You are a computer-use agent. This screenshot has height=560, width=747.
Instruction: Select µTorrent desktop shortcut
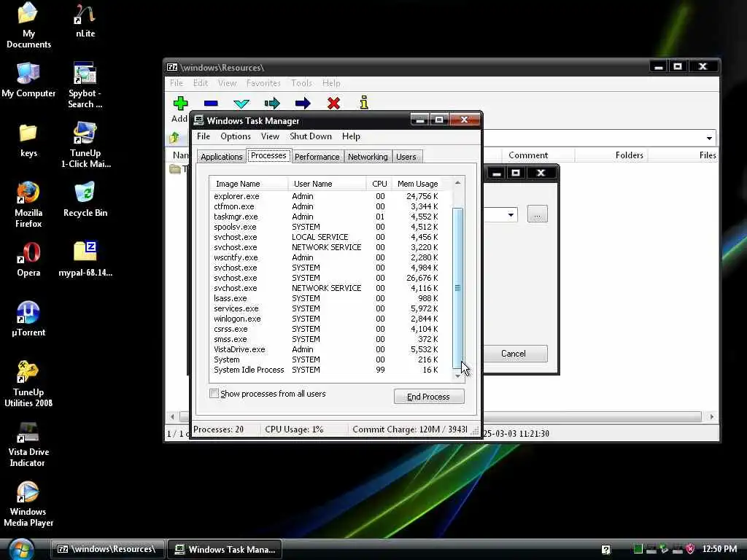point(28,319)
